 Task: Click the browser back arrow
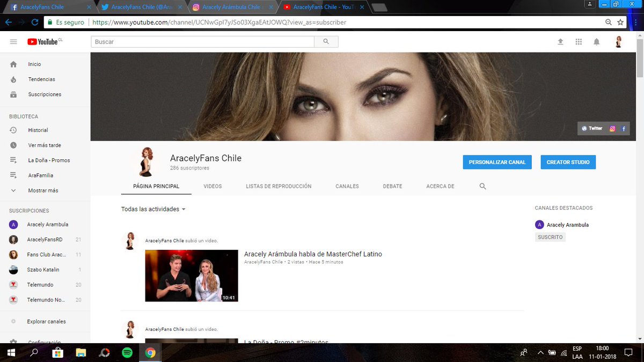tap(9, 23)
